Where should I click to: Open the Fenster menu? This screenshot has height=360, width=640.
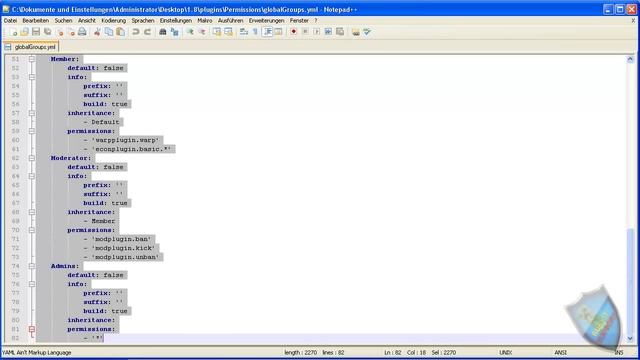299,20
